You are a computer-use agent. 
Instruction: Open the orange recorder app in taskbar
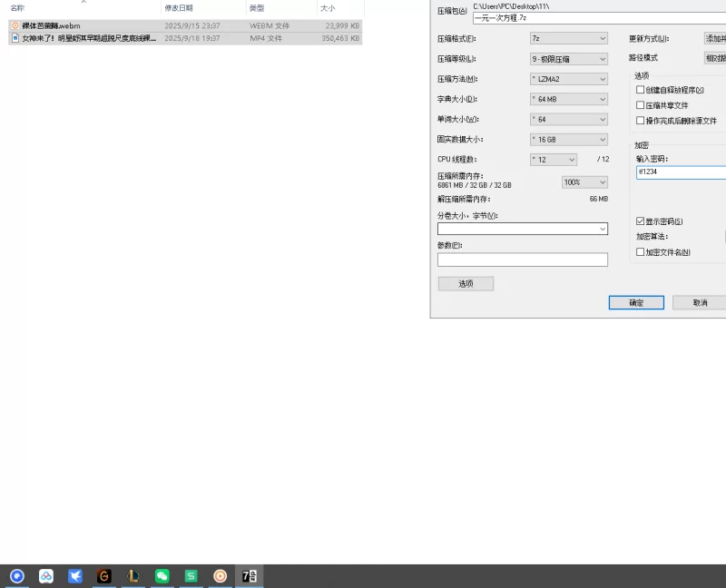[x=220, y=575]
